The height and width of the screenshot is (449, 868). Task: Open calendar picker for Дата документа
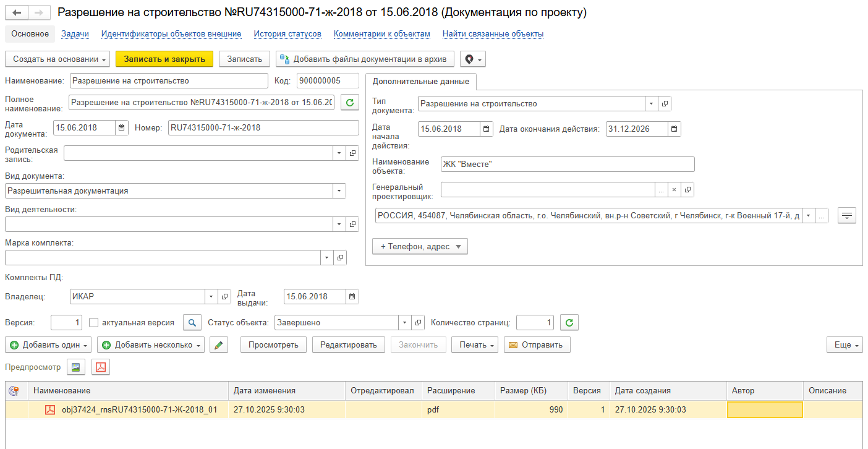pyautogui.click(x=122, y=128)
